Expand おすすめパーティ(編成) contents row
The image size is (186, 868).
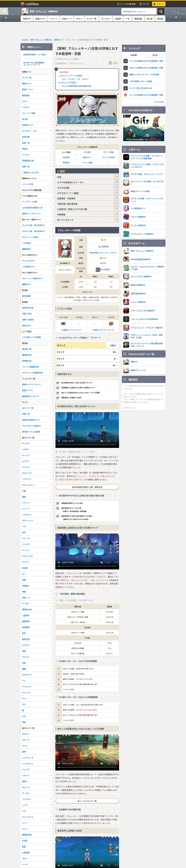click(x=87, y=193)
